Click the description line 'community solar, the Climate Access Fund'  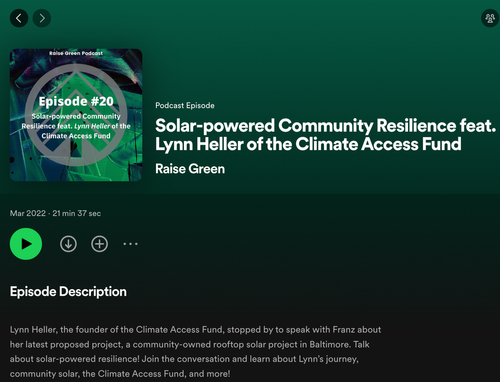point(120,374)
